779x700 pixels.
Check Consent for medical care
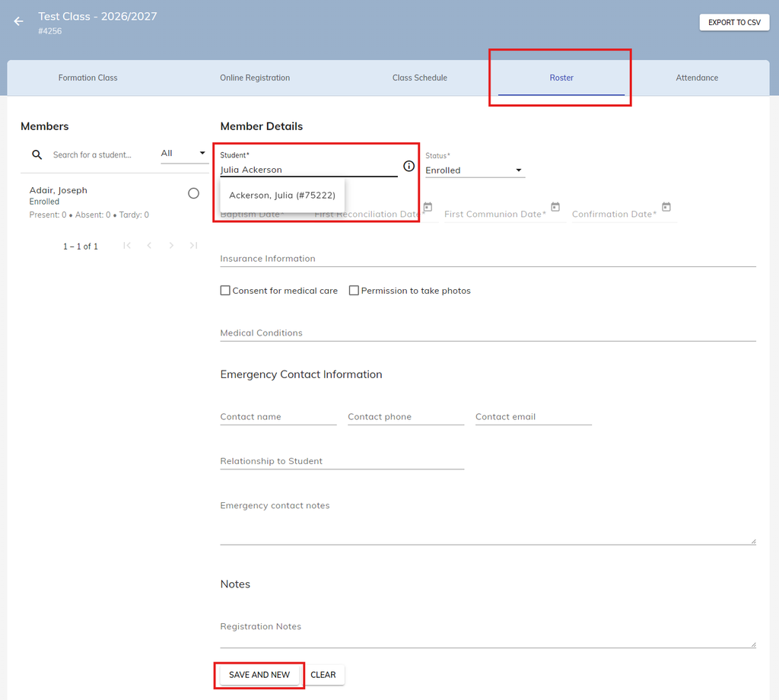click(225, 290)
